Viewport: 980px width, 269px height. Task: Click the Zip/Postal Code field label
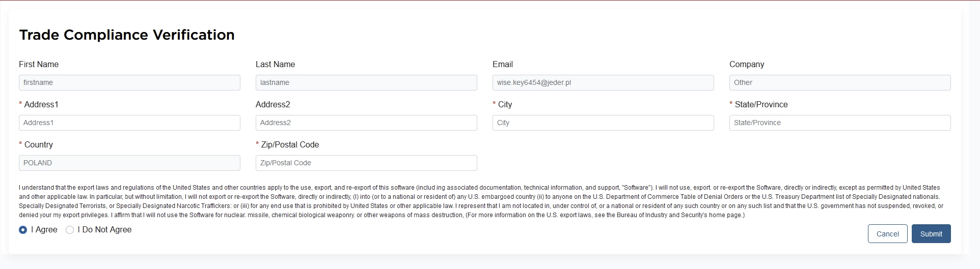click(289, 144)
